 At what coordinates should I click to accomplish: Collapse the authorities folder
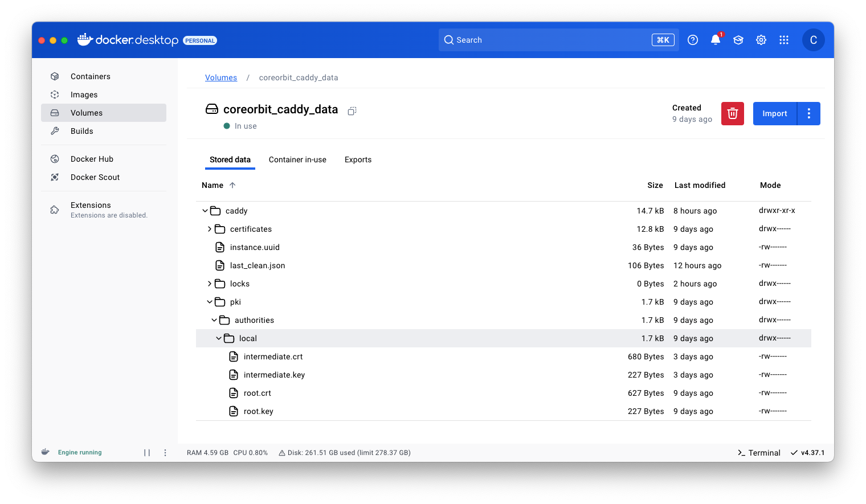click(214, 320)
